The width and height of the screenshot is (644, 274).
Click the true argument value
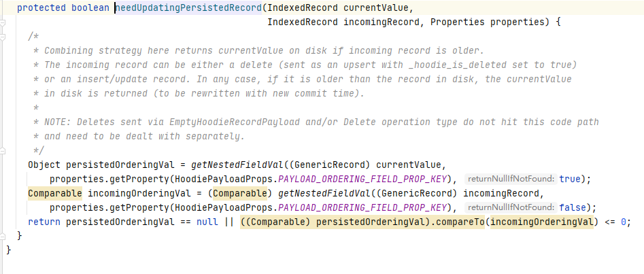[x=570, y=179]
